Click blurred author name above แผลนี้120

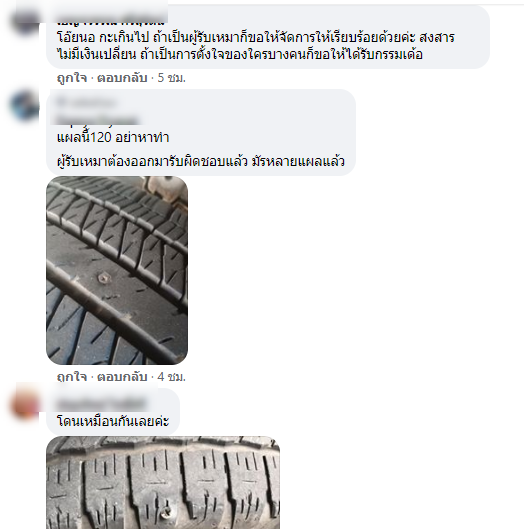coord(98,111)
